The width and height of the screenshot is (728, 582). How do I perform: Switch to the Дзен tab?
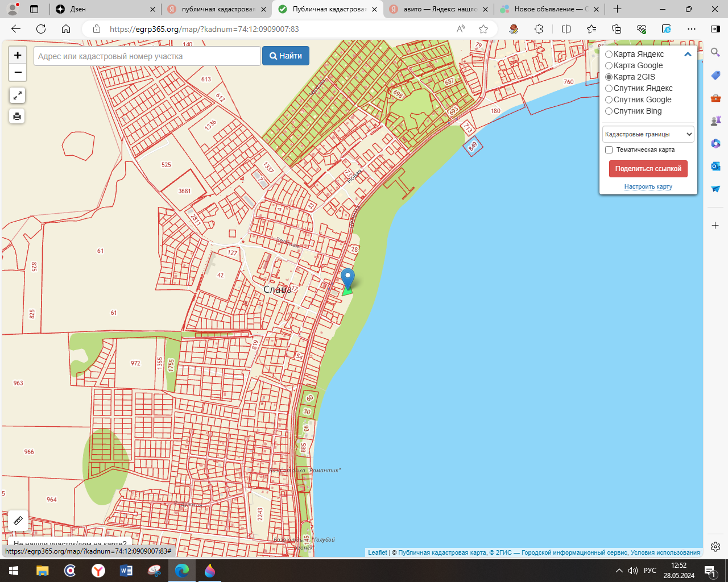click(102, 9)
